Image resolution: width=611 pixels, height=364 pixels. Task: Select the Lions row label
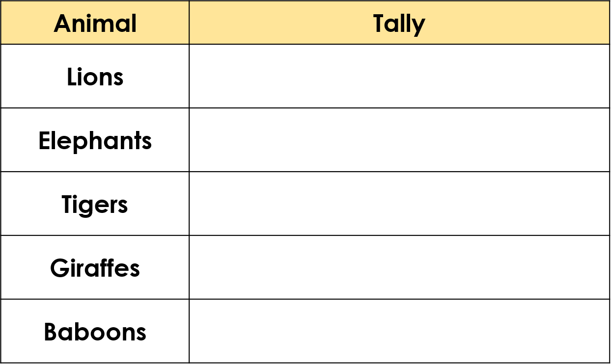(x=95, y=77)
